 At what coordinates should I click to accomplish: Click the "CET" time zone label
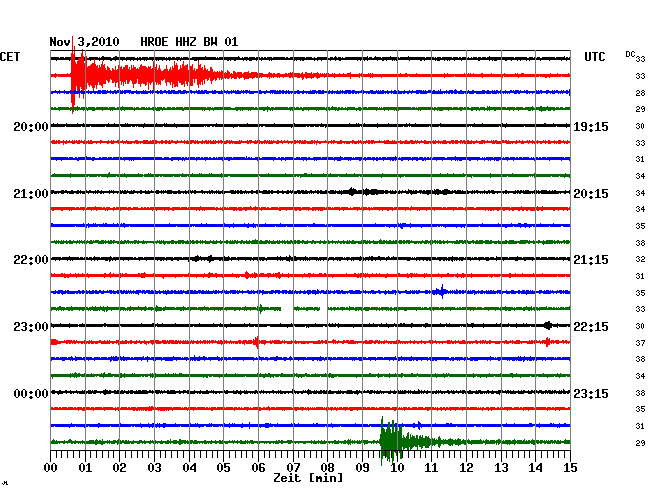[10, 57]
